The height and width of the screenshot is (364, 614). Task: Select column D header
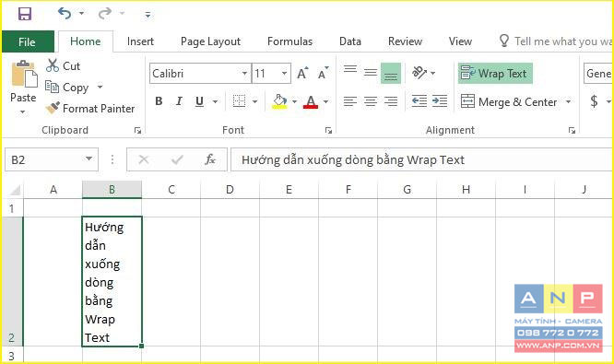tap(230, 190)
